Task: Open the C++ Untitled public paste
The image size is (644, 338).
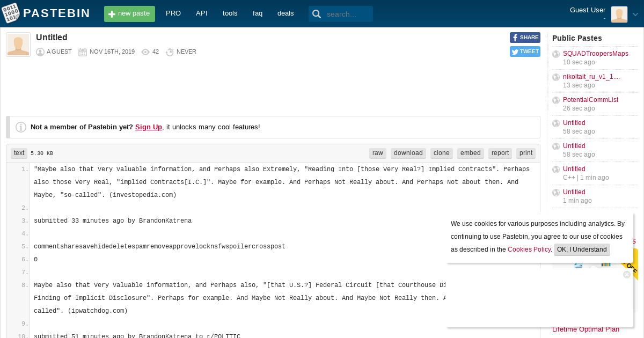Action: [574, 169]
